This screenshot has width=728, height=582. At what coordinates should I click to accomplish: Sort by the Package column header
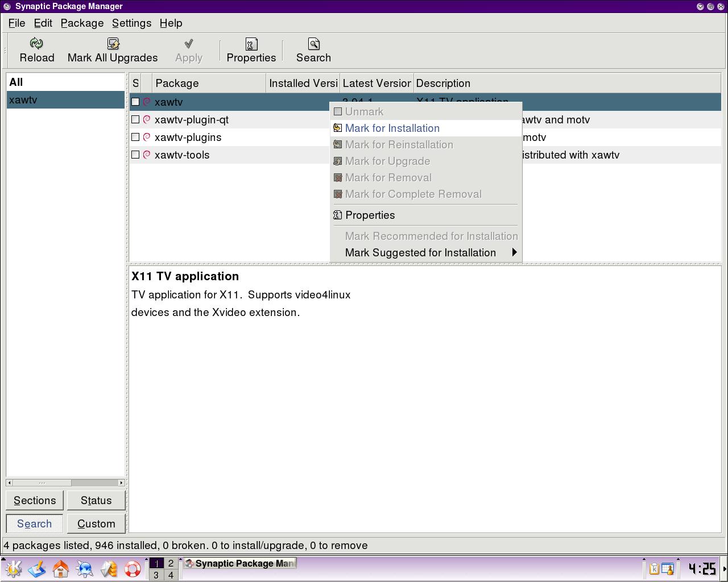pos(209,83)
